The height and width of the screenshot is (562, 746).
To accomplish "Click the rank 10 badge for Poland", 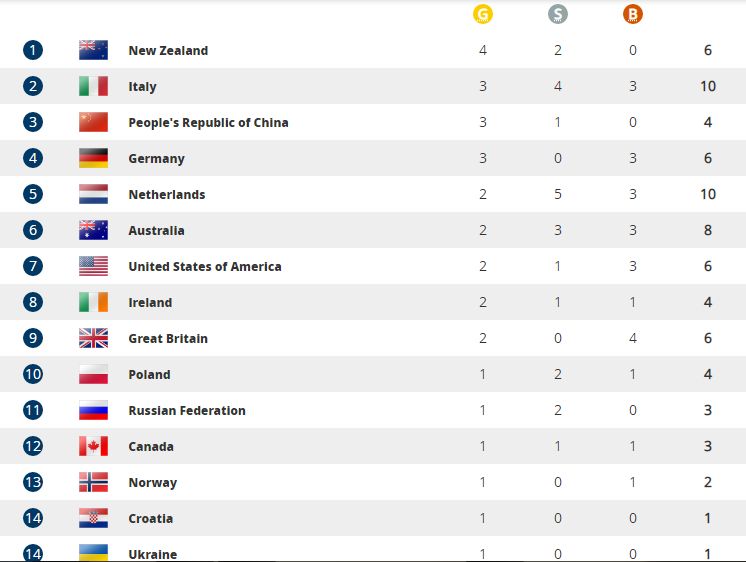I will [x=33, y=374].
